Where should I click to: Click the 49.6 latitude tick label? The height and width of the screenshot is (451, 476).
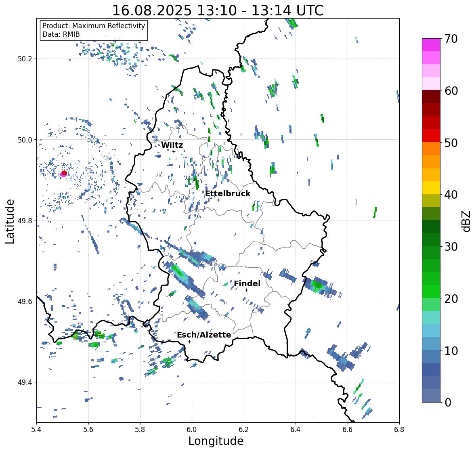(x=25, y=301)
